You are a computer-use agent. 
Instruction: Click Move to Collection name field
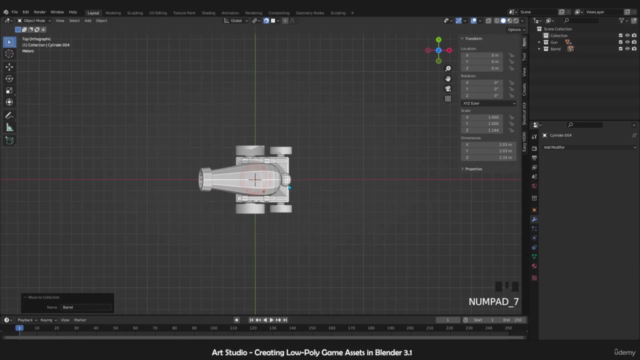[x=86, y=307]
